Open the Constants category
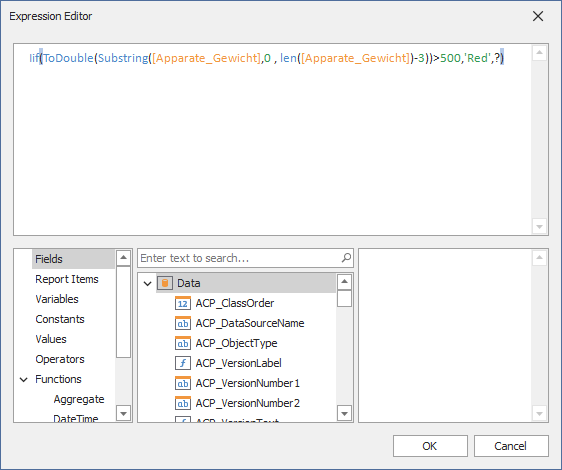This screenshot has width=562, height=470. (60, 319)
